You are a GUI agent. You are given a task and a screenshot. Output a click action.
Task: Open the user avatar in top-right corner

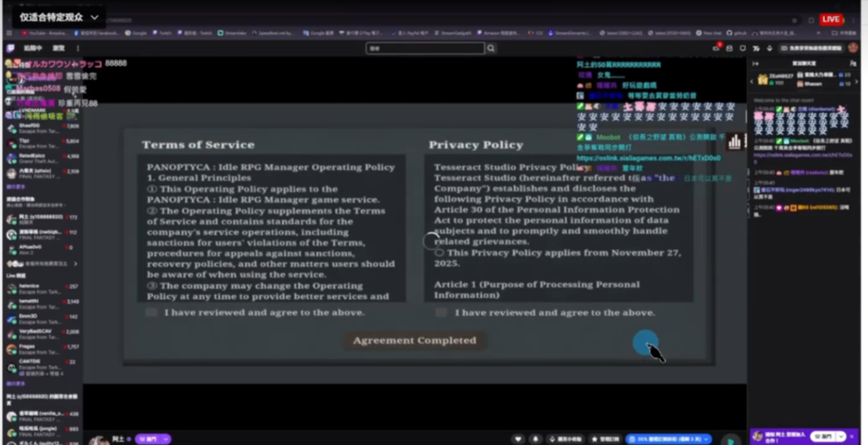[x=853, y=48]
